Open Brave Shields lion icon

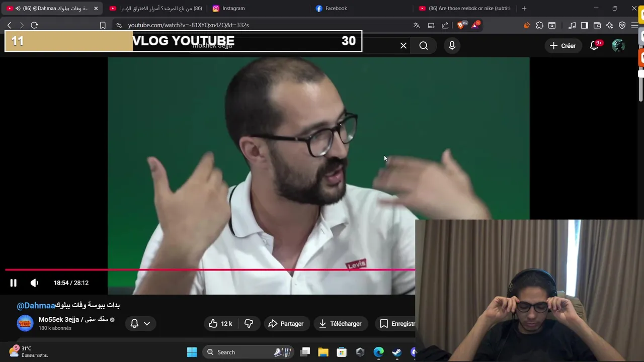tap(461, 25)
